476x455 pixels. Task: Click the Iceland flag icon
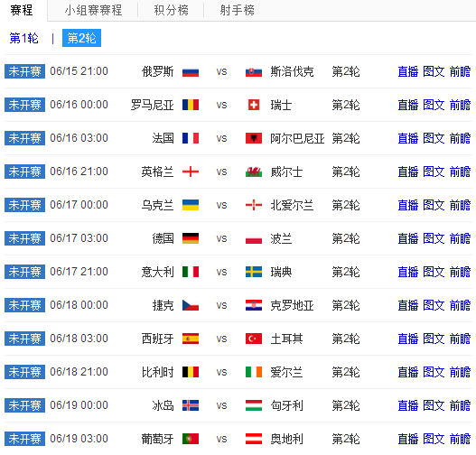click(191, 405)
